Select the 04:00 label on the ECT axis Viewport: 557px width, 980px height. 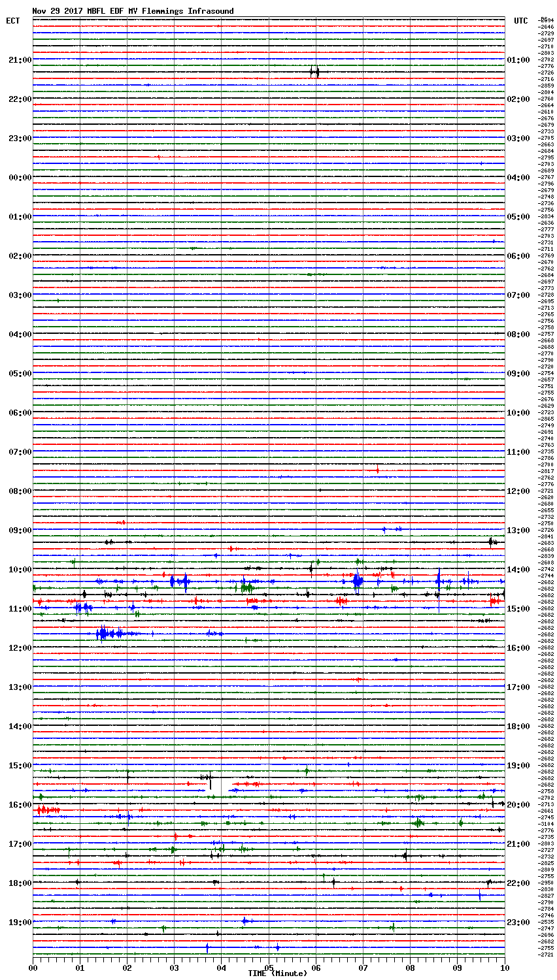coord(20,335)
